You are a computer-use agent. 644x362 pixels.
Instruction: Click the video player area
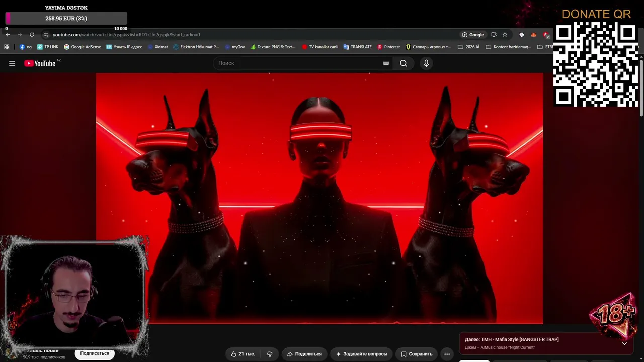(319, 199)
